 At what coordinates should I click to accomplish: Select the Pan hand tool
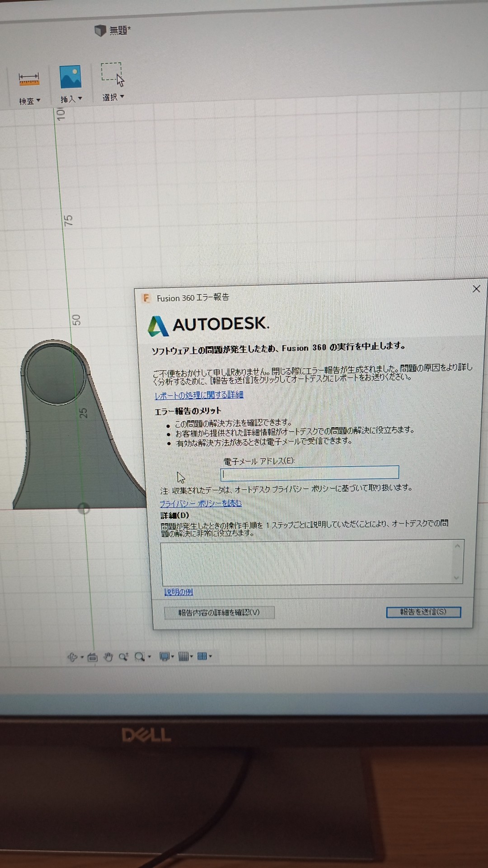point(108,657)
